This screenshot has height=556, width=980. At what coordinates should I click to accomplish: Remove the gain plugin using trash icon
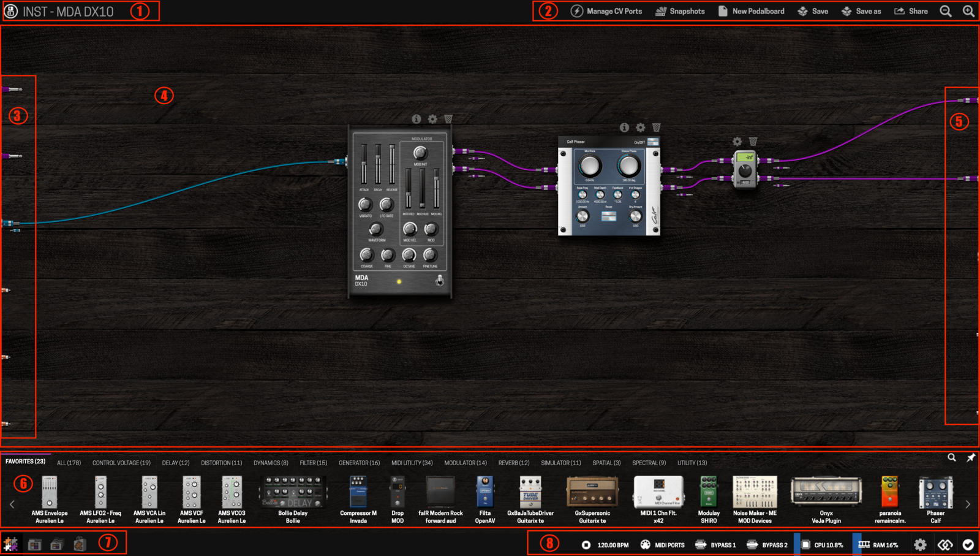[x=753, y=142]
